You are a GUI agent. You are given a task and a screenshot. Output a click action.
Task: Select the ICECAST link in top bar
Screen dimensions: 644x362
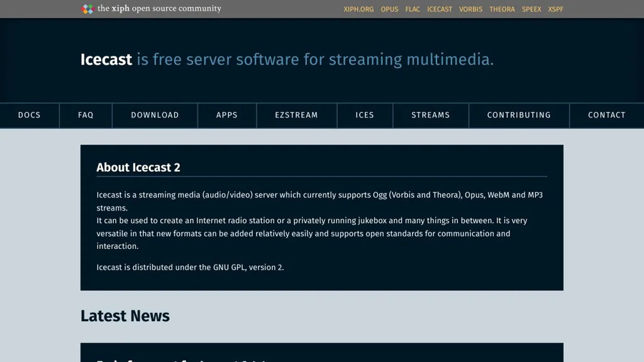(440, 9)
